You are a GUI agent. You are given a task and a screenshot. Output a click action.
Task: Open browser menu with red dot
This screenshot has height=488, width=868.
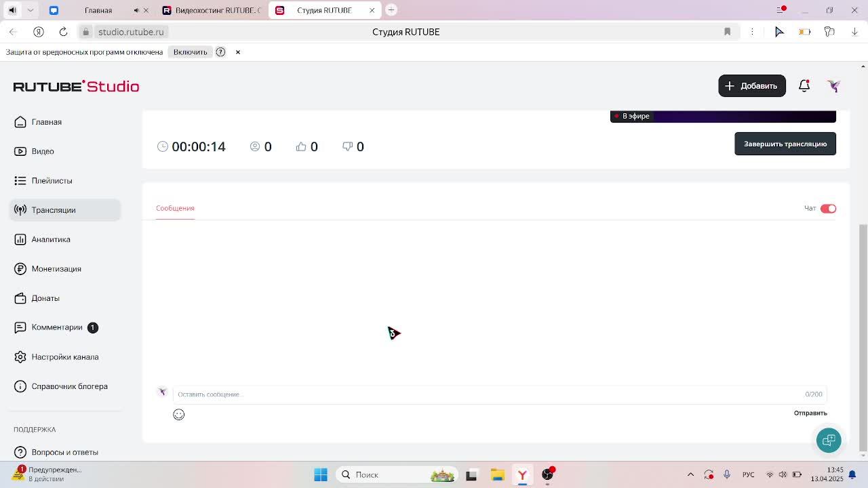point(781,10)
